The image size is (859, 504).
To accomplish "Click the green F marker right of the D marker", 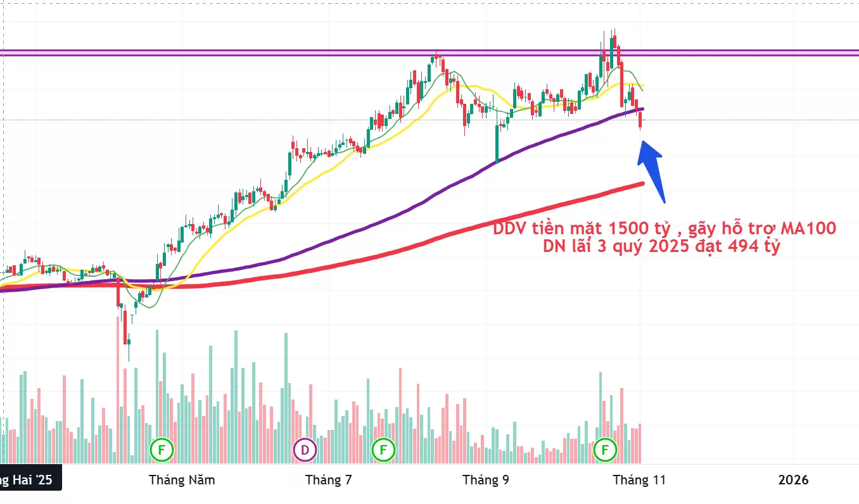I will (383, 450).
